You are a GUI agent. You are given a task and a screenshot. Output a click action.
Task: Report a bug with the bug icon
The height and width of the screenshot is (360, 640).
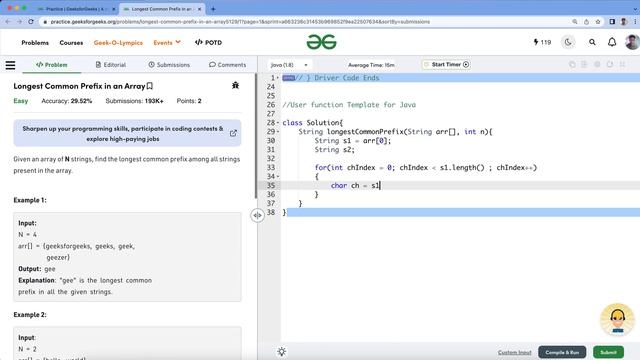click(x=236, y=85)
